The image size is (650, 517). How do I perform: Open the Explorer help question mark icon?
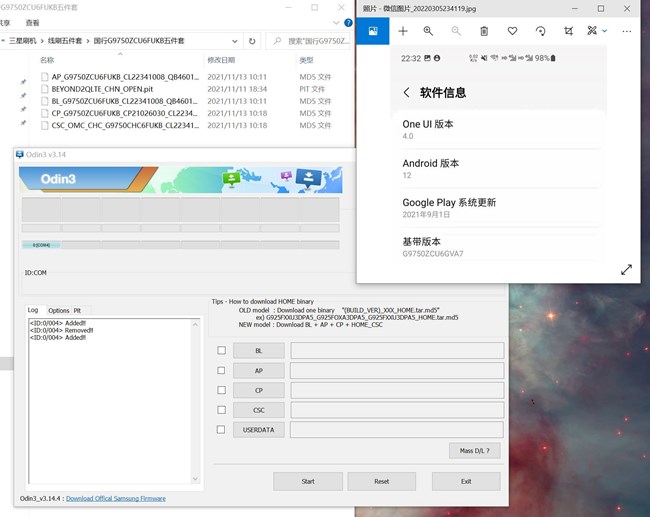click(348, 23)
